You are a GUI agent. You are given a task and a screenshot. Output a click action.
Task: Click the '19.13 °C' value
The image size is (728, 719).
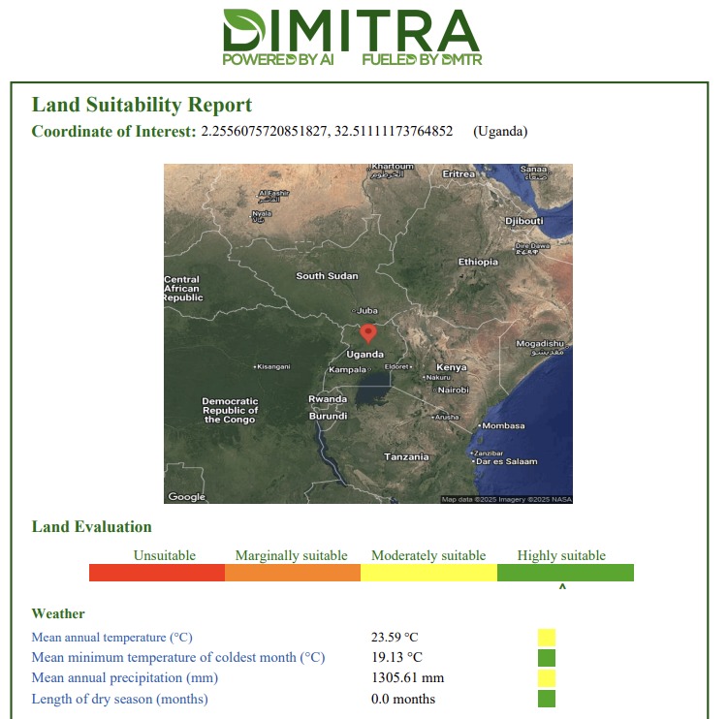tap(397, 658)
